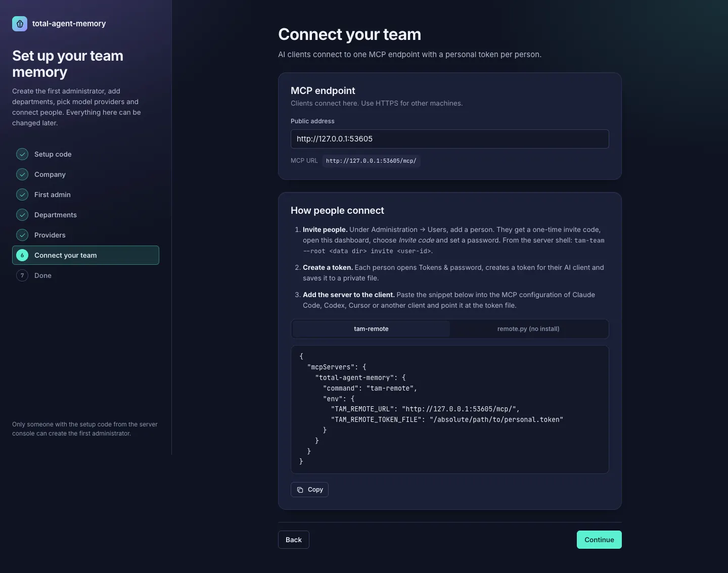The width and height of the screenshot is (728, 573).
Task: Click the "Set up your team memory" heading
Action: [68, 64]
